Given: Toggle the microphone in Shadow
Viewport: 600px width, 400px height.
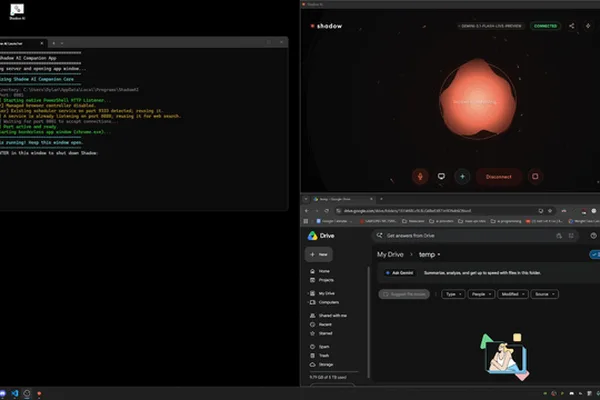Looking at the screenshot, I should pyautogui.click(x=420, y=176).
